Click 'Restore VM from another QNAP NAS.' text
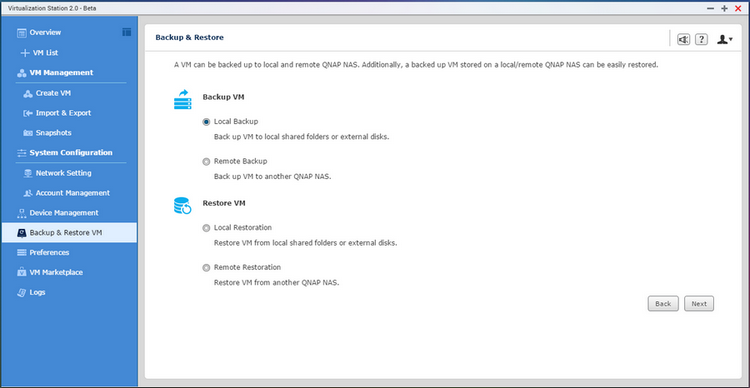Viewport: 750px width, 388px height. 276,283
